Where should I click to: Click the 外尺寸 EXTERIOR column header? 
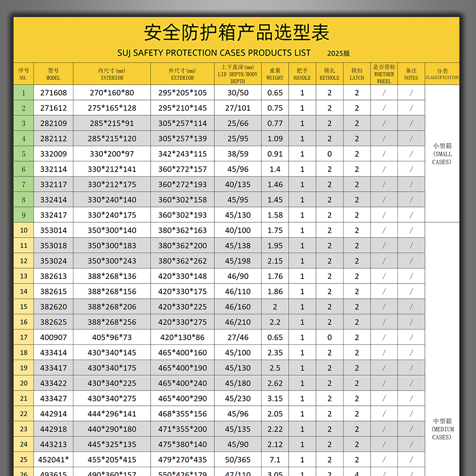tap(182, 74)
